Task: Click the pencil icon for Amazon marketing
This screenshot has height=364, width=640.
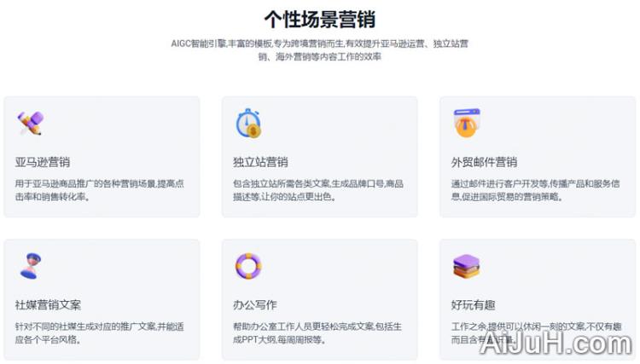Action: (x=30, y=123)
